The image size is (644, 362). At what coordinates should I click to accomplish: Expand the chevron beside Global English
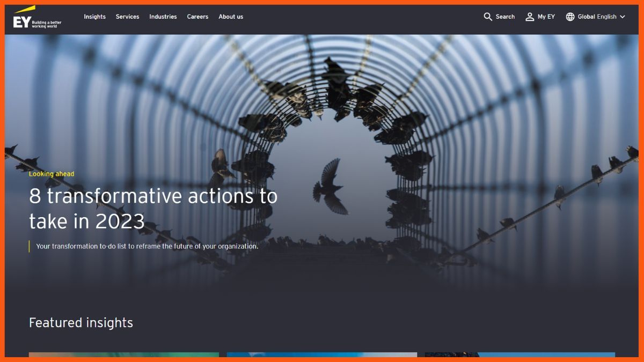(623, 17)
